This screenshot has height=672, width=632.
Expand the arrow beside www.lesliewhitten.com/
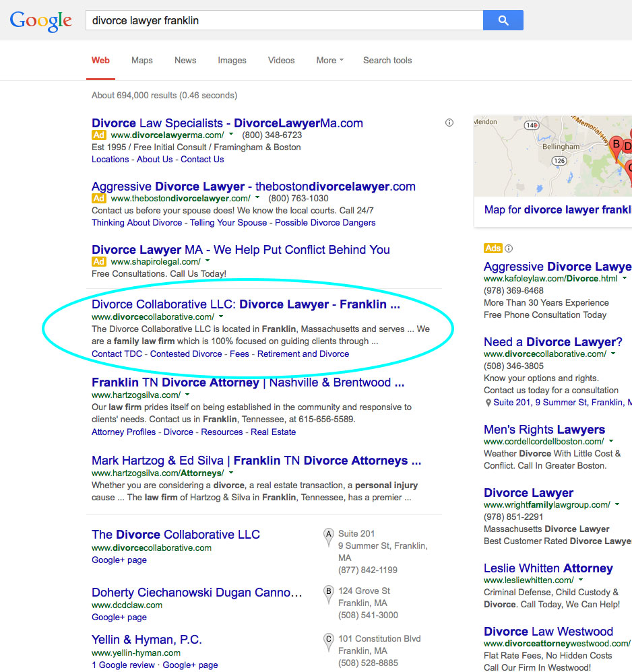581,580
